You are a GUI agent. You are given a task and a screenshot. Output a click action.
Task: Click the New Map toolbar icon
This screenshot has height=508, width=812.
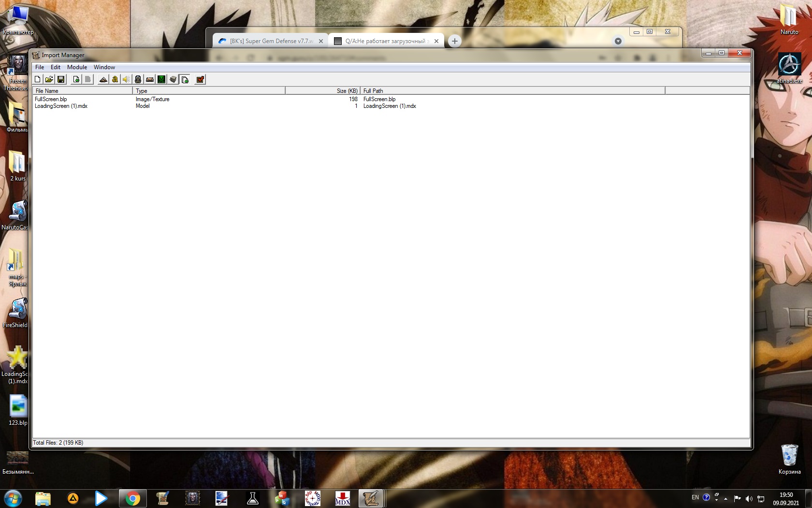pyautogui.click(x=38, y=79)
